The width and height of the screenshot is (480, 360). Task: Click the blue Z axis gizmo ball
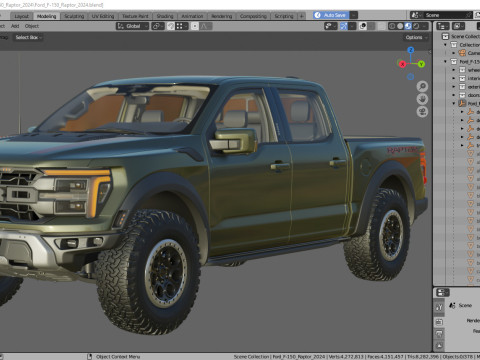[x=411, y=50]
